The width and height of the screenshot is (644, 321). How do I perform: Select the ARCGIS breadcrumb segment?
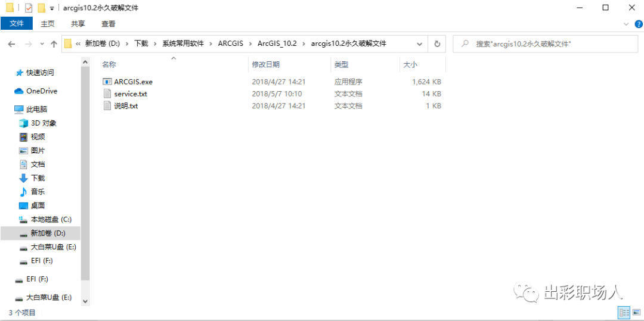231,43
